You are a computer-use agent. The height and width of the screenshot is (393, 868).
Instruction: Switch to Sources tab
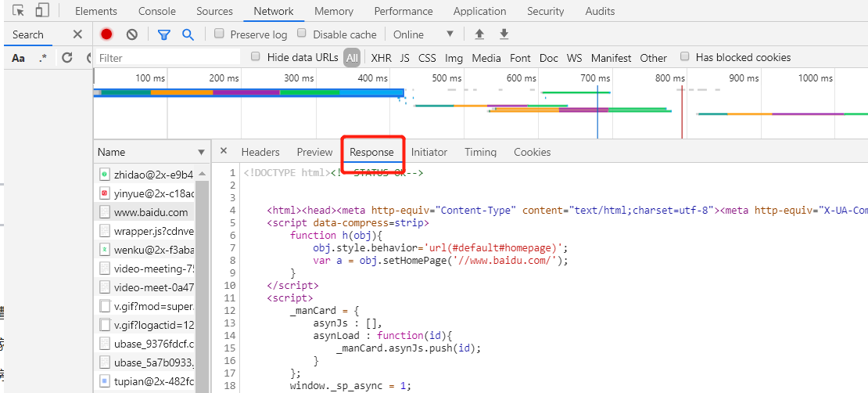pos(215,11)
